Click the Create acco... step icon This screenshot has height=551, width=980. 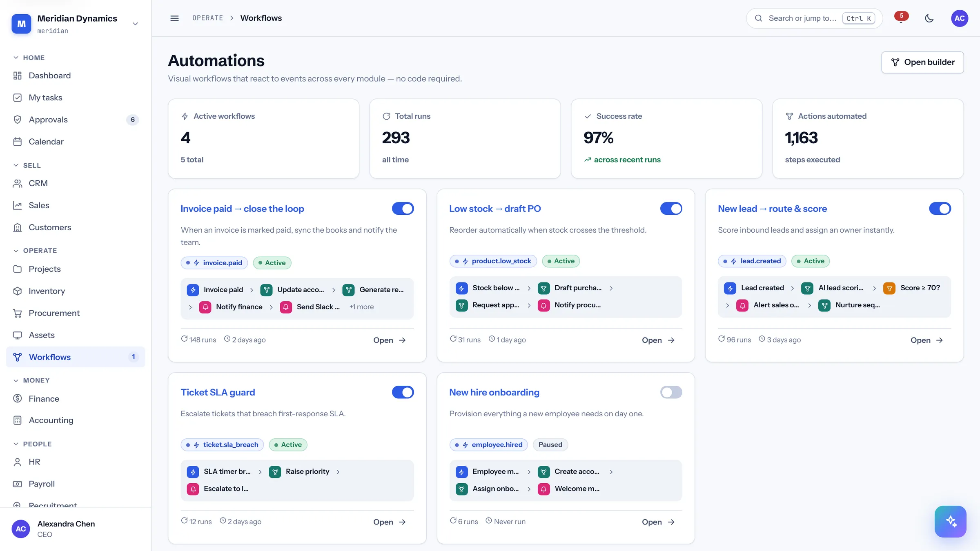543,472
